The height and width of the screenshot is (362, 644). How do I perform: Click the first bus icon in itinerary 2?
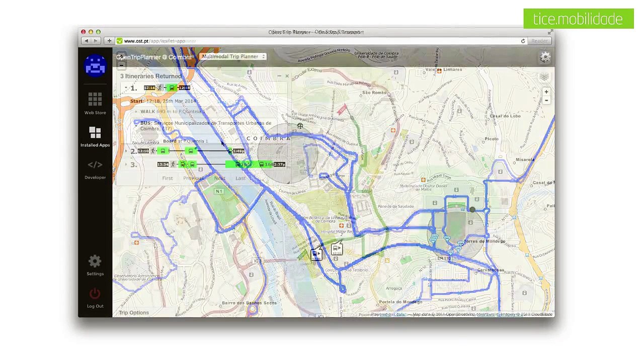tap(163, 151)
